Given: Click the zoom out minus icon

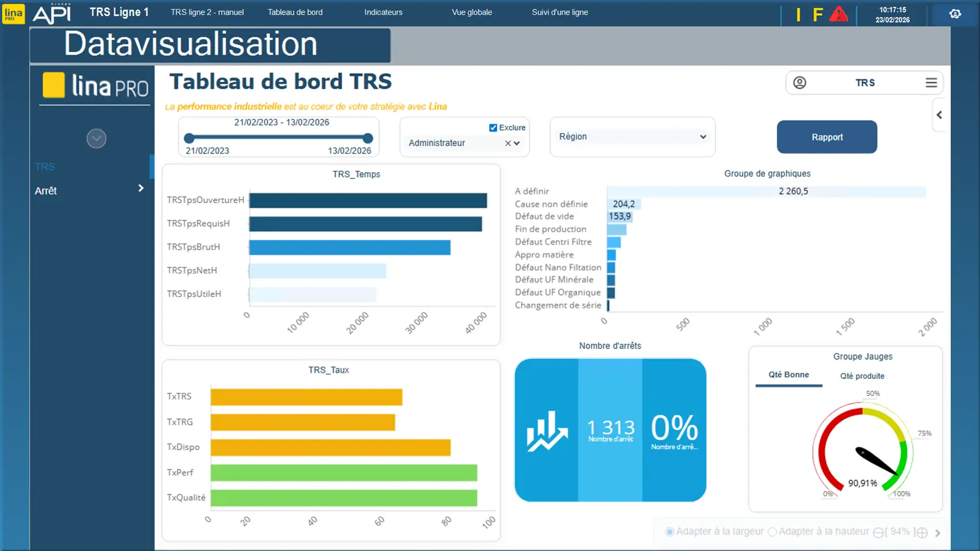Looking at the screenshot, I should 878,533.
